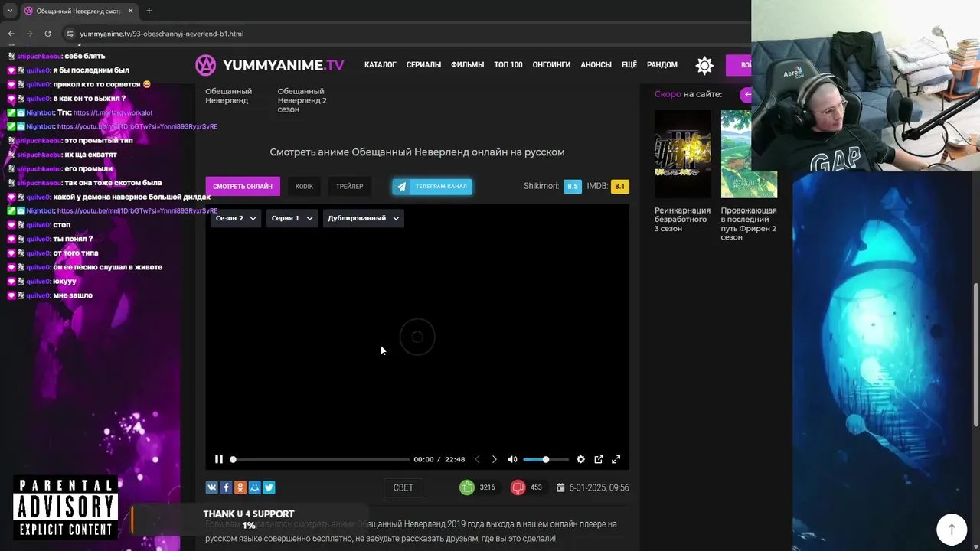The width and height of the screenshot is (980, 551).
Task: Click page vertical scrollbar
Action: click(x=976, y=354)
